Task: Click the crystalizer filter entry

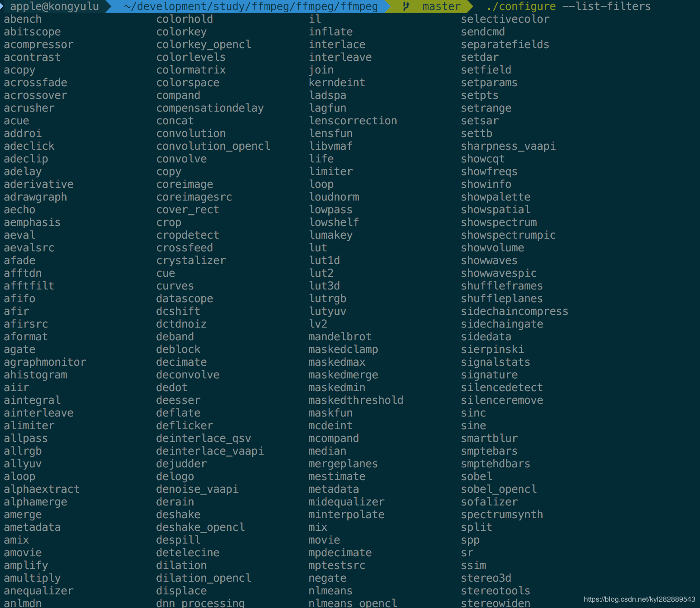Action: (191, 260)
